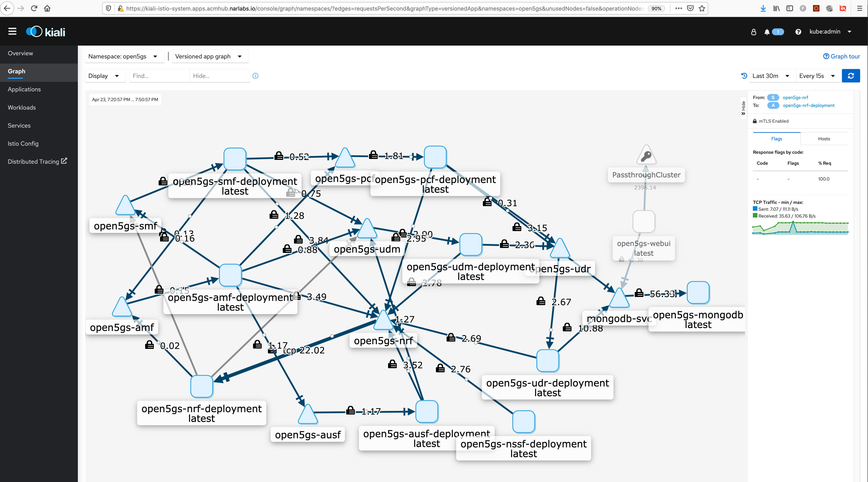Open the Namespace: open5gs dropdown
The image size is (868, 482).
[x=123, y=56]
